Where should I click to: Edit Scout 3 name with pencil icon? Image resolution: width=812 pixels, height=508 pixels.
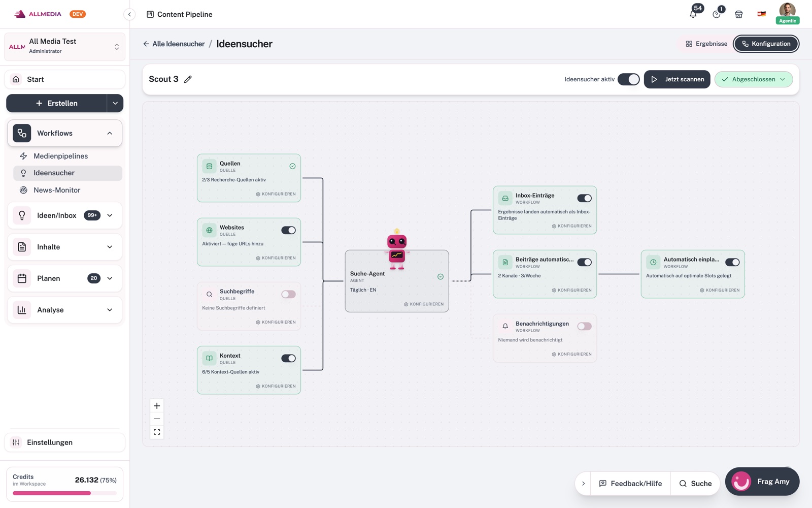pos(188,79)
